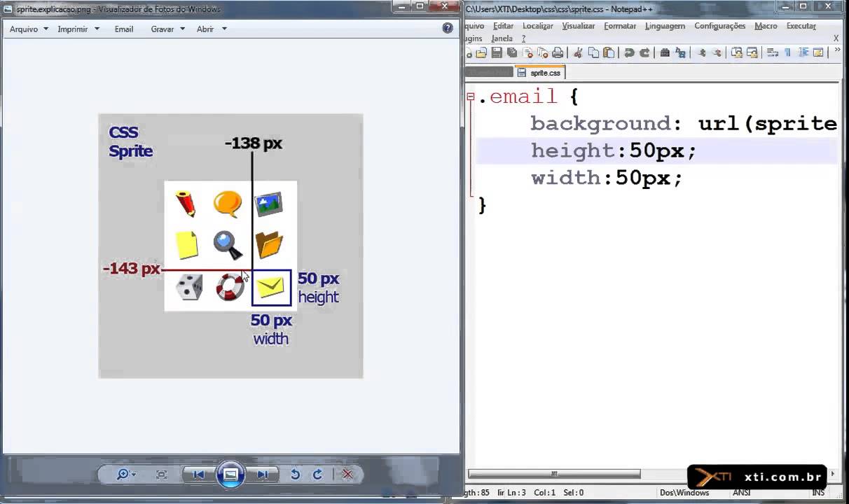Go to previous photo
Image resolution: width=849 pixels, height=504 pixels.
(199, 475)
